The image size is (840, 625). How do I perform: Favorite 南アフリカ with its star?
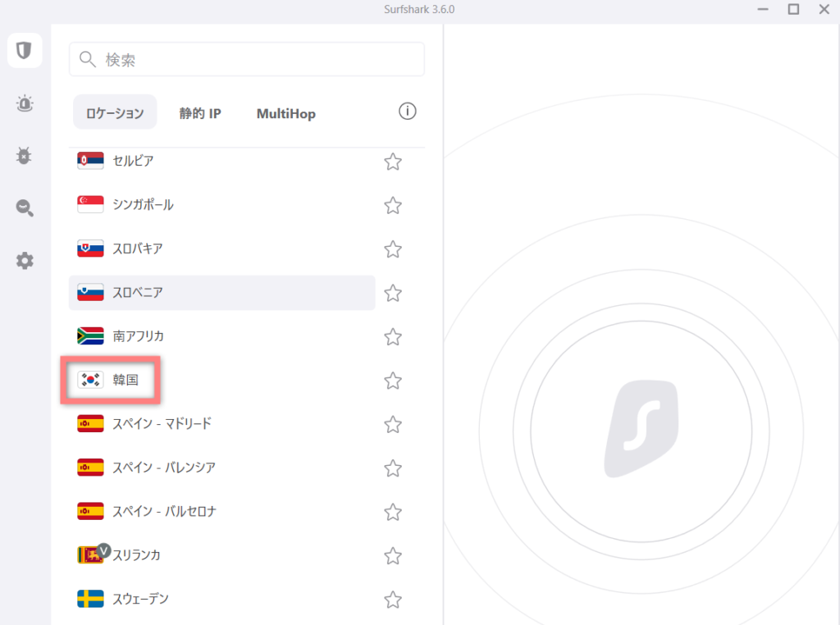point(393,337)
